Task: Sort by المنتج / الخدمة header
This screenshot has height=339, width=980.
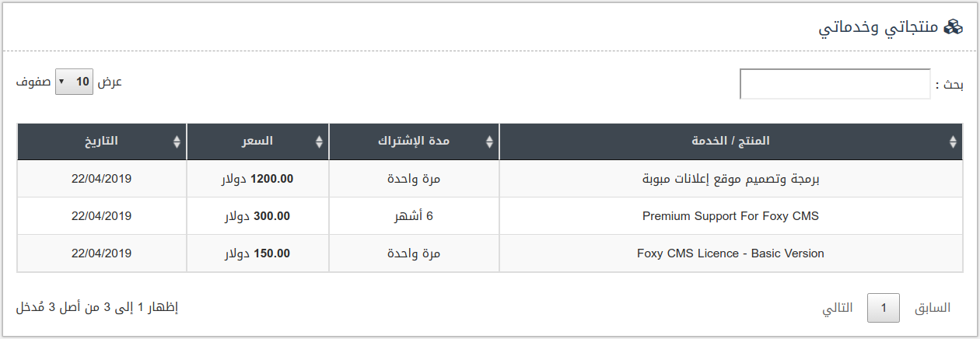Action: pos(730,142)
